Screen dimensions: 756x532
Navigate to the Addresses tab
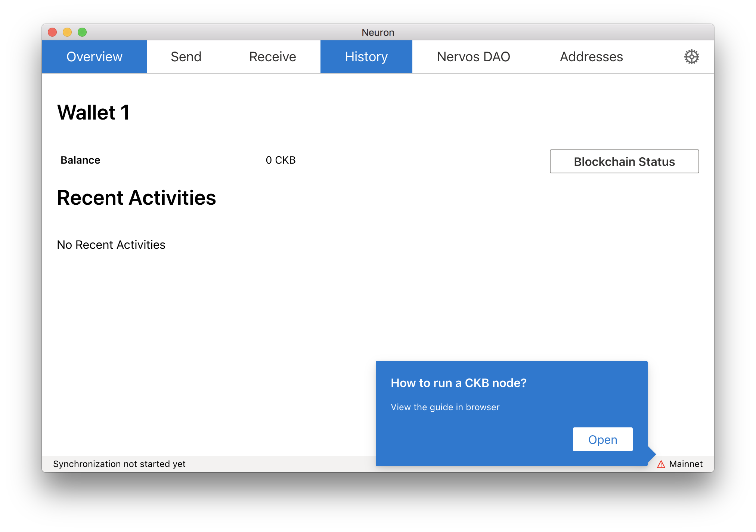pos(591,57)
